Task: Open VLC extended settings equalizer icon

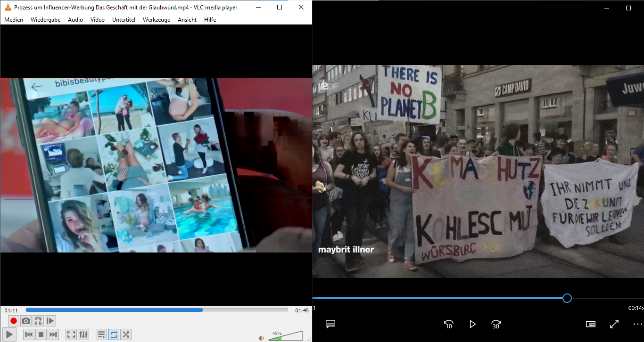Action: [x=83, y=334]
